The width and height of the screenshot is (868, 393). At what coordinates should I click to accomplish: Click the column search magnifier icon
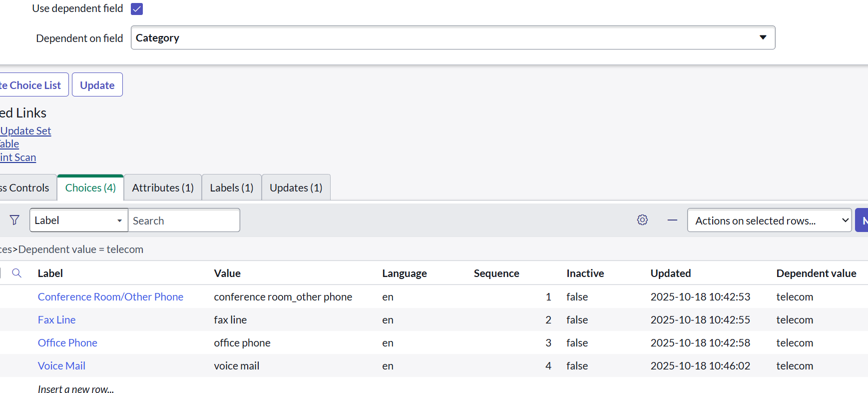point(16,273)
